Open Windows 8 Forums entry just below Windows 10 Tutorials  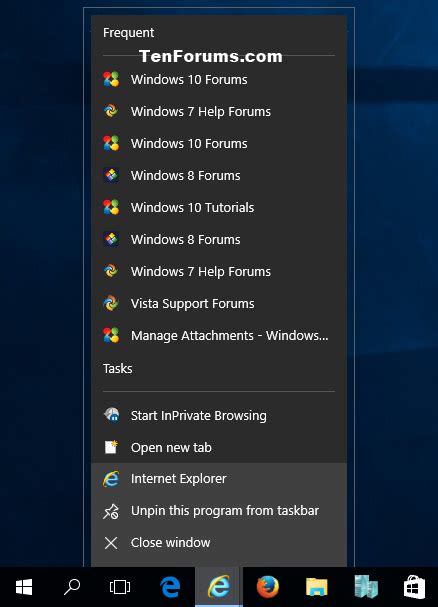[219, 240]
